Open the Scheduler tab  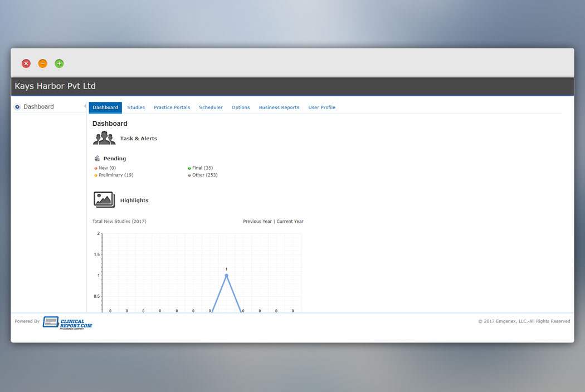[x=211, y=107]
